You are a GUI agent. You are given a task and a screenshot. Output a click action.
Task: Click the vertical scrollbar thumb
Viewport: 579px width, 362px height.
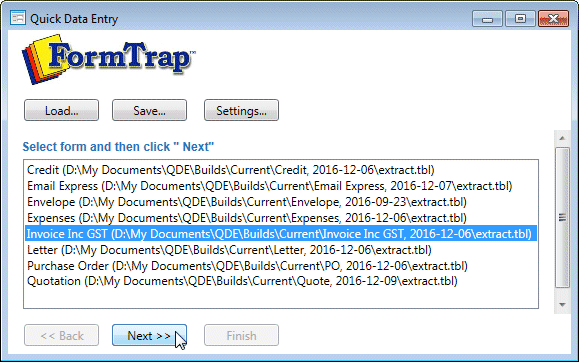point(562,217)
